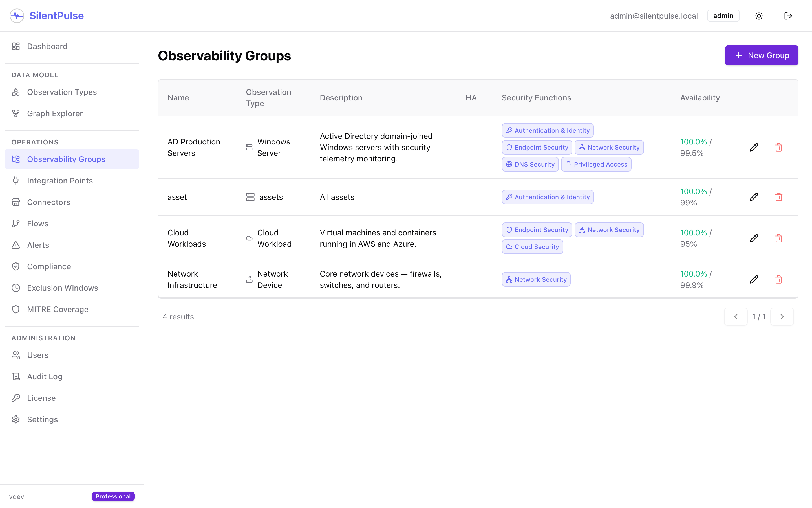Click the Availability column header

pos(700,98)
